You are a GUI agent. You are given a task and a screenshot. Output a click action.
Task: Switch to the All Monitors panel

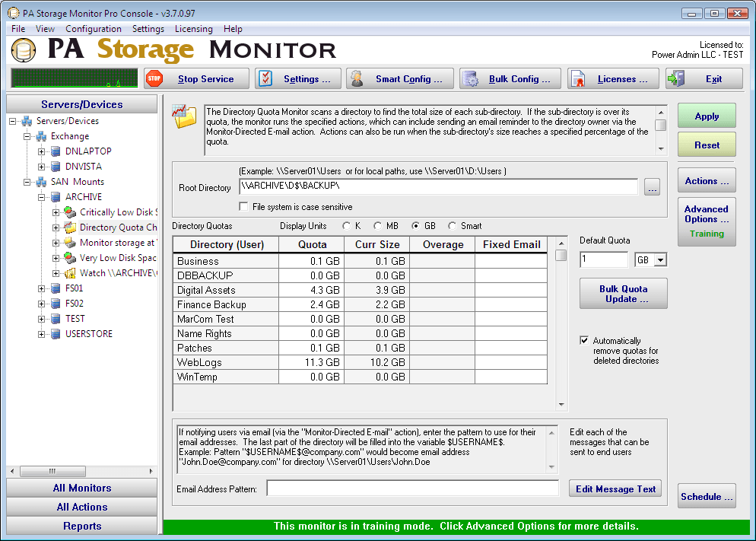click(x=82, y=488)
